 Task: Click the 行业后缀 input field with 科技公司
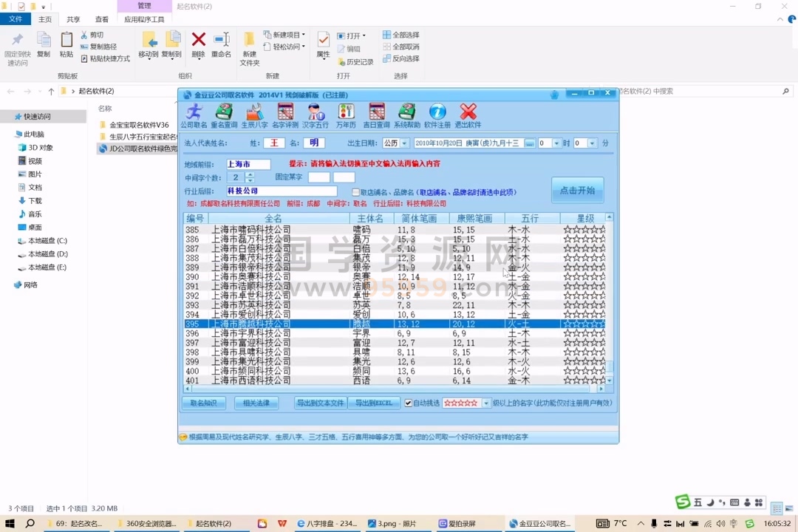tap(281, 191)
